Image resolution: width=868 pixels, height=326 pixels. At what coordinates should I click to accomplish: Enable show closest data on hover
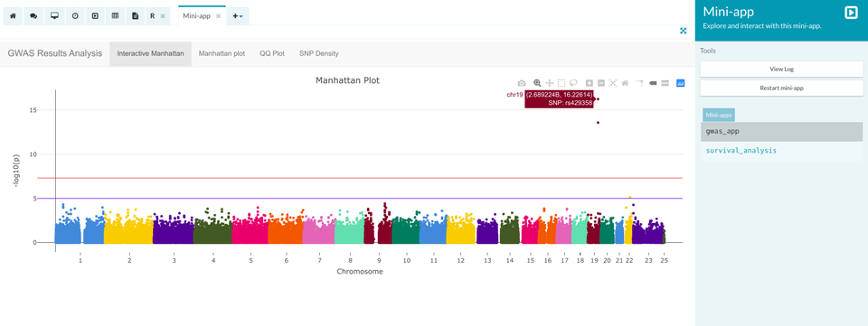tap(653, 83)
